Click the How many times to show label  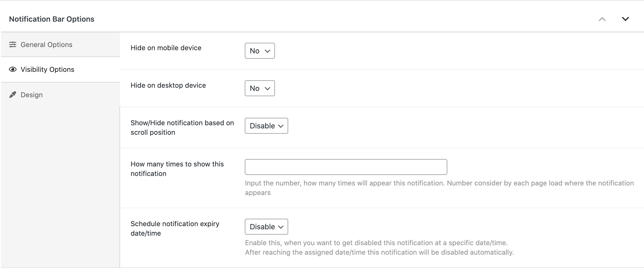point(177,169)
